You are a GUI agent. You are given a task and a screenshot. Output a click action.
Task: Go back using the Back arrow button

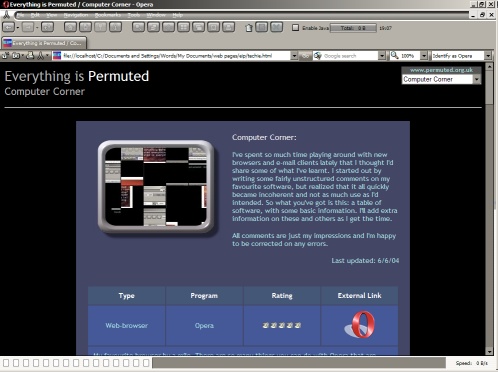(8, 27)
